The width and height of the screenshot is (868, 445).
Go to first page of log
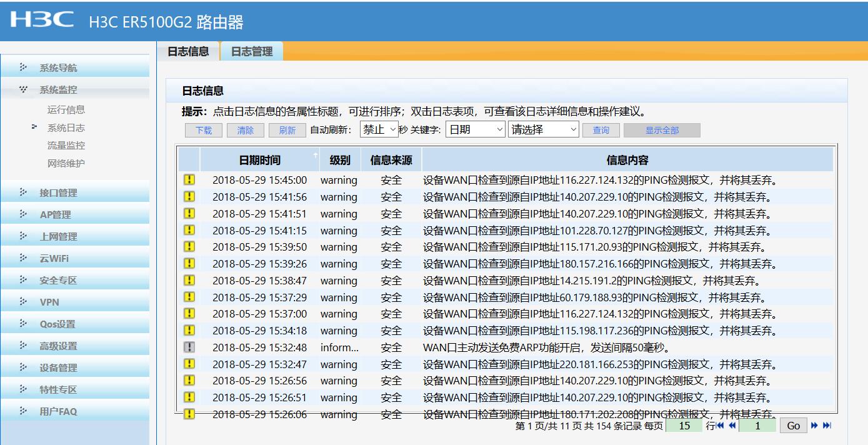pyautogui.click(x=721, y=426)
